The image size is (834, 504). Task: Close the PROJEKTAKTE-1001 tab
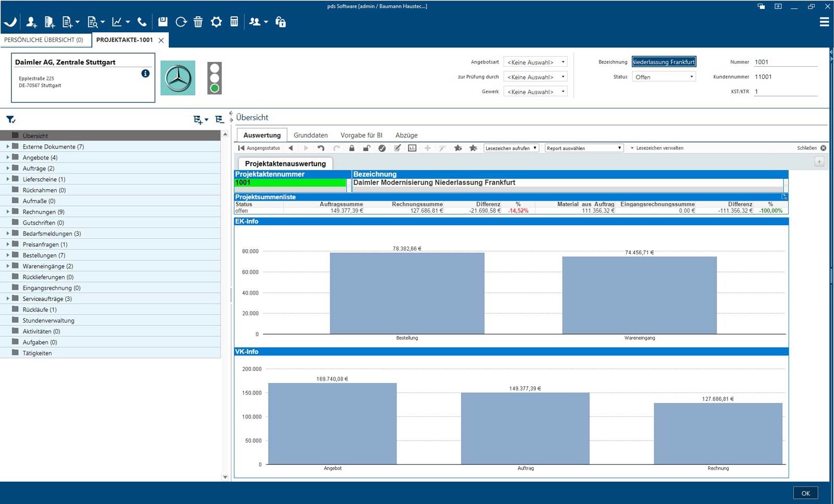pyautogui.click(x=161, y=40)
